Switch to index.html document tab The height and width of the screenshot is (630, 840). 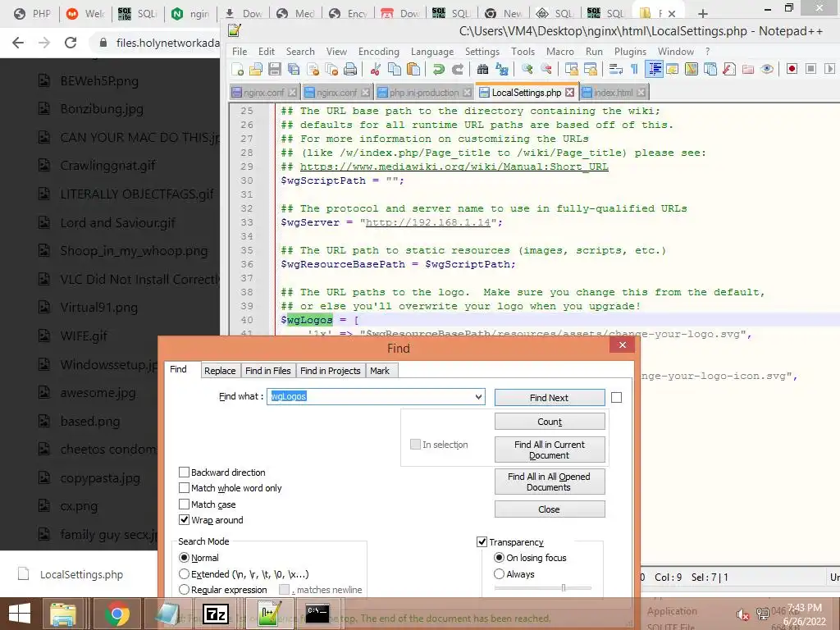pos(613,93)
